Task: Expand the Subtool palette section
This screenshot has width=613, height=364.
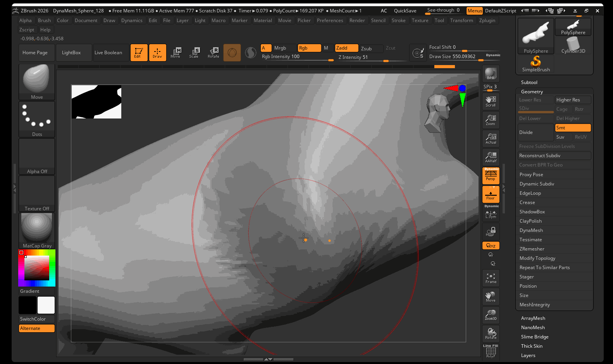Action: click(529, 82)
